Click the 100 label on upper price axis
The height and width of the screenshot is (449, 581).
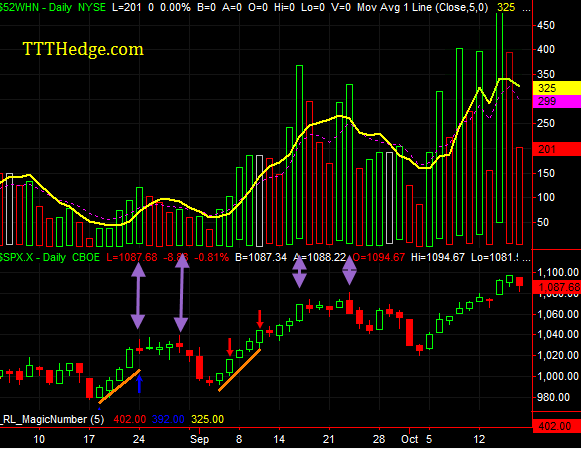(x=546, y=197)
